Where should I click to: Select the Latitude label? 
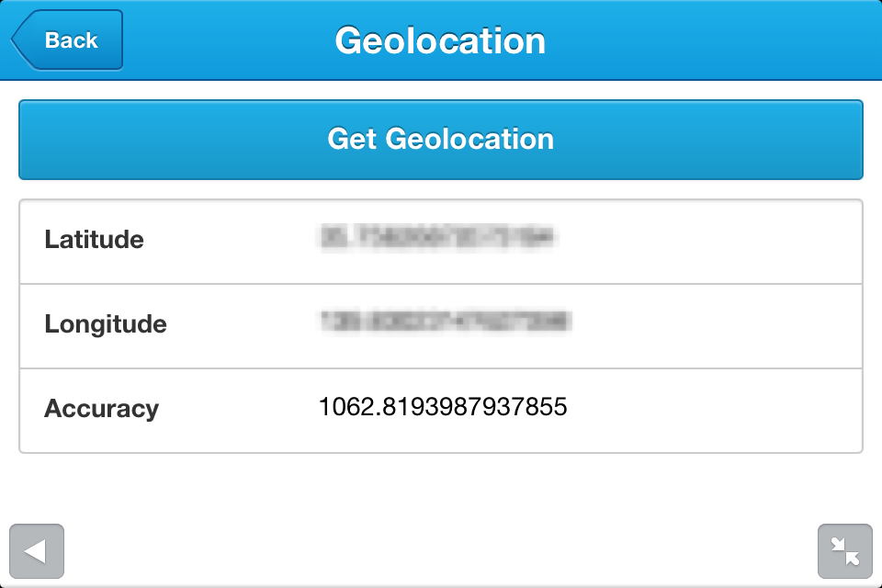(94, 241)
